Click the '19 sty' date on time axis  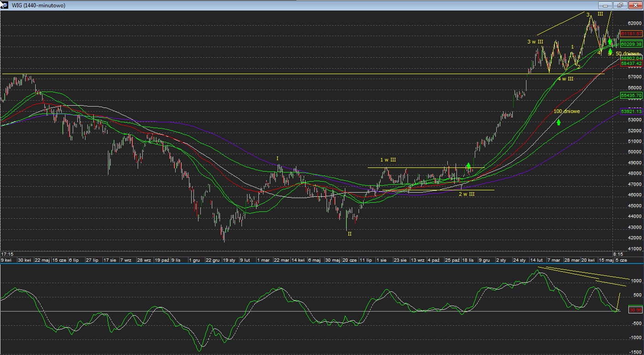point(229,260)
